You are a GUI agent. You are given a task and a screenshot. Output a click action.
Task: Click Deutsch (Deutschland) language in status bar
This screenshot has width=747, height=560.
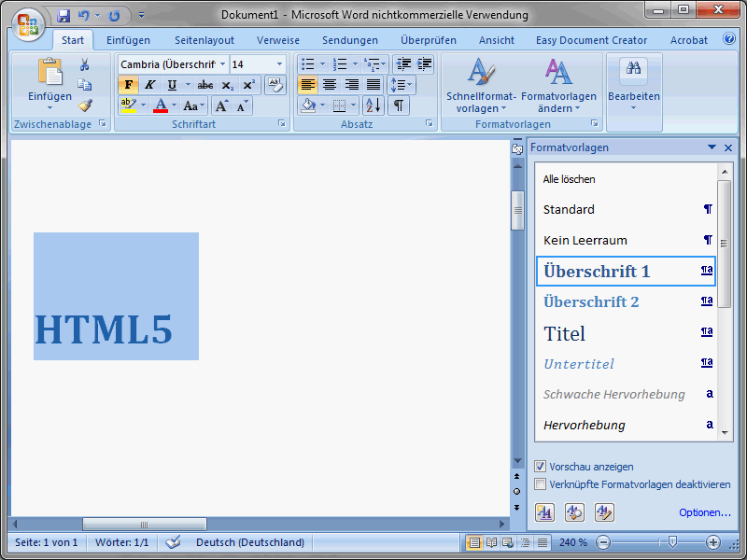pos(250,542)
